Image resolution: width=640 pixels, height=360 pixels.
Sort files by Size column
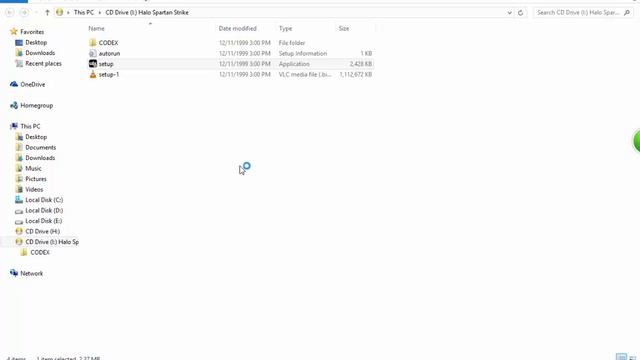pos(344,29)
